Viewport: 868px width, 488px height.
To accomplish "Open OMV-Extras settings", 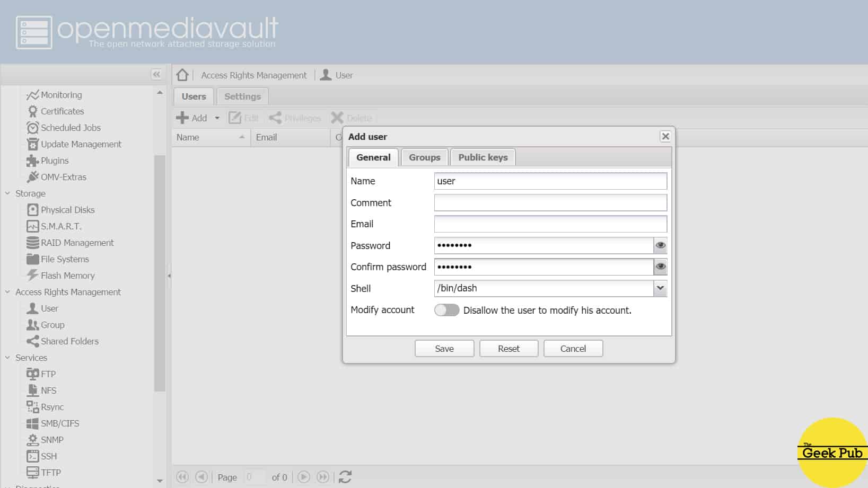I will [x=57, y=177].
